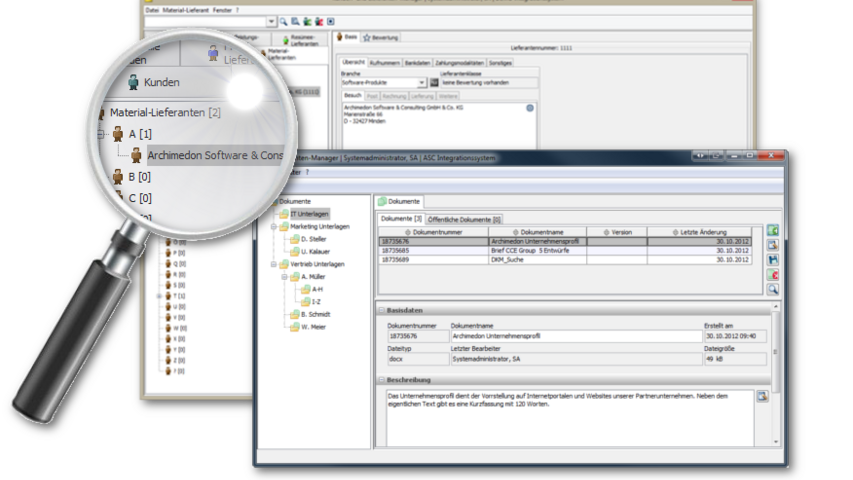Select the Dokumente [3] tab
Viewport: 853px width, 480px height.
click(401, 219)
